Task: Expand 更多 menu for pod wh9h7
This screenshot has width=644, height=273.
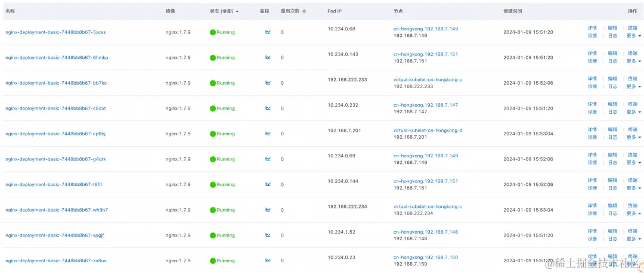Action: tap(633, 213)
